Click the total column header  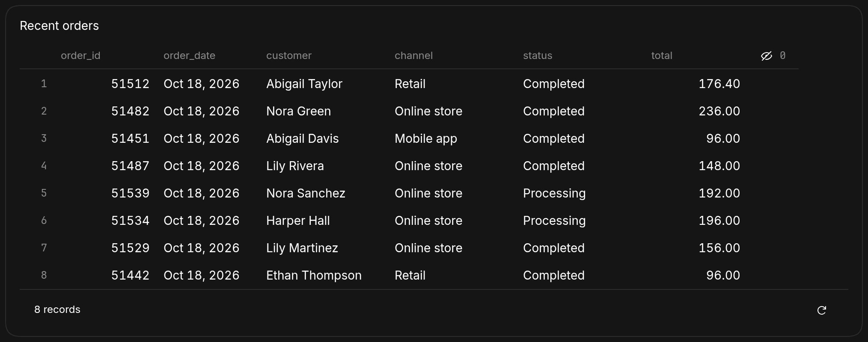pos(662,56)
